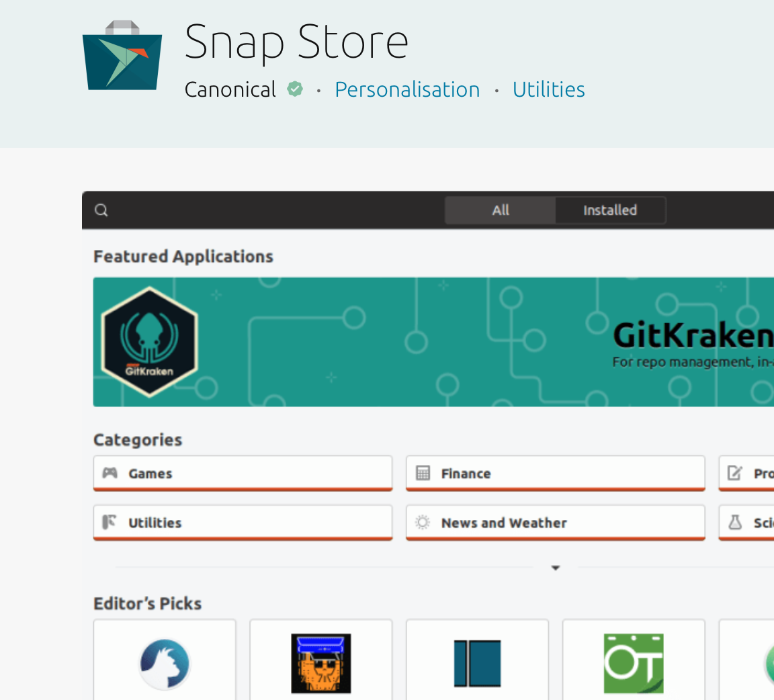
Task: Click the gamepad icon in Games
Action: pos(110,473)
